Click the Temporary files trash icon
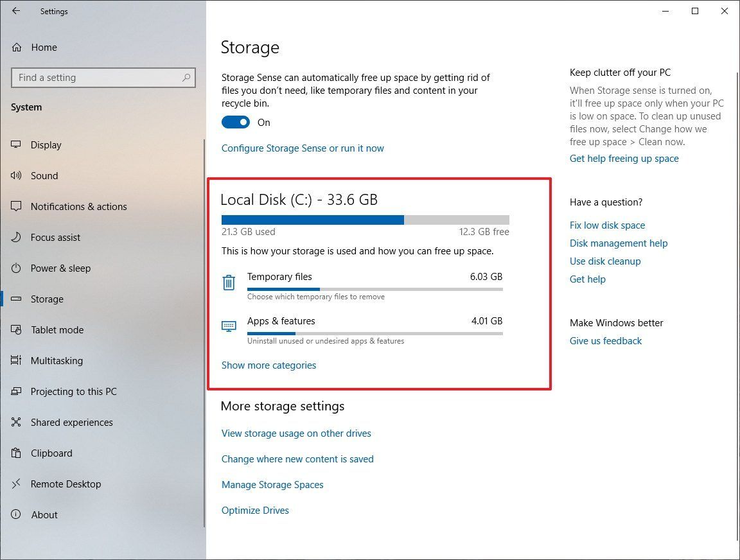 (x=229, y=283)
